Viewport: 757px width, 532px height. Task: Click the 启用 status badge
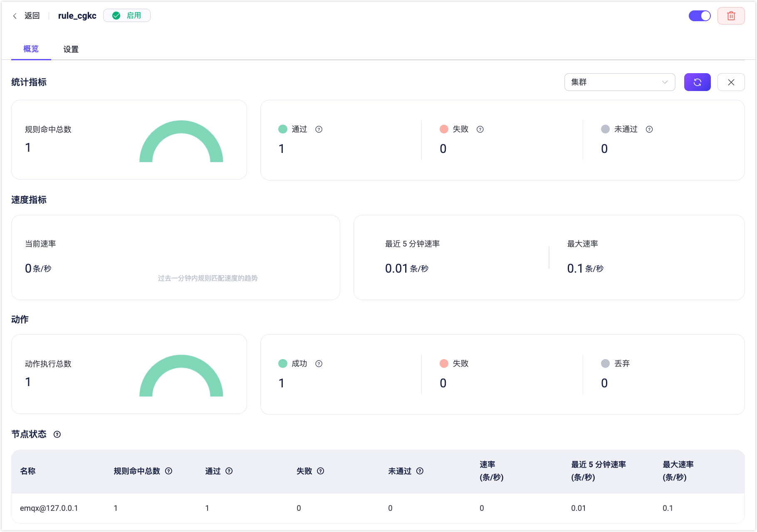tap(127, 16)
